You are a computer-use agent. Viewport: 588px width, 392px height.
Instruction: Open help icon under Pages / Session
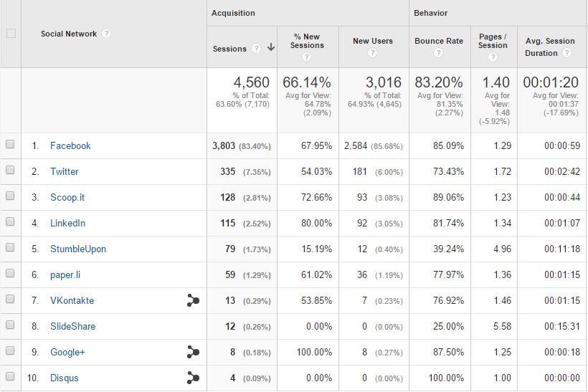pos(493,57)
